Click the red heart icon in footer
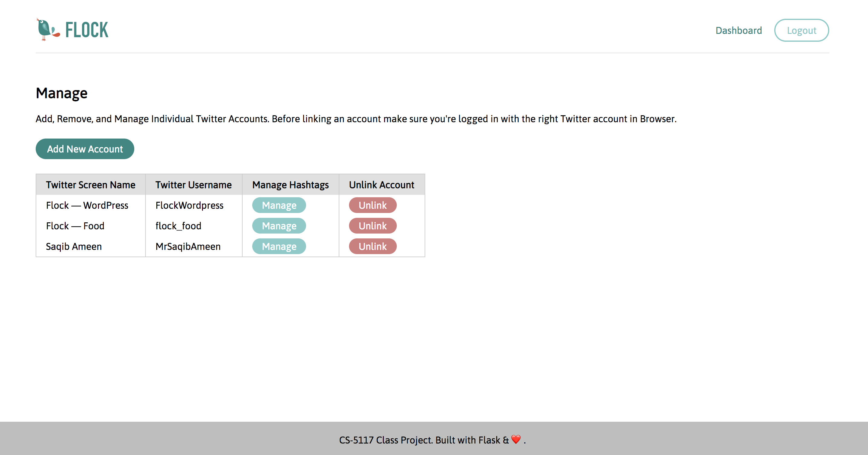This screenshot has height=455, width=868. (516, 440)
